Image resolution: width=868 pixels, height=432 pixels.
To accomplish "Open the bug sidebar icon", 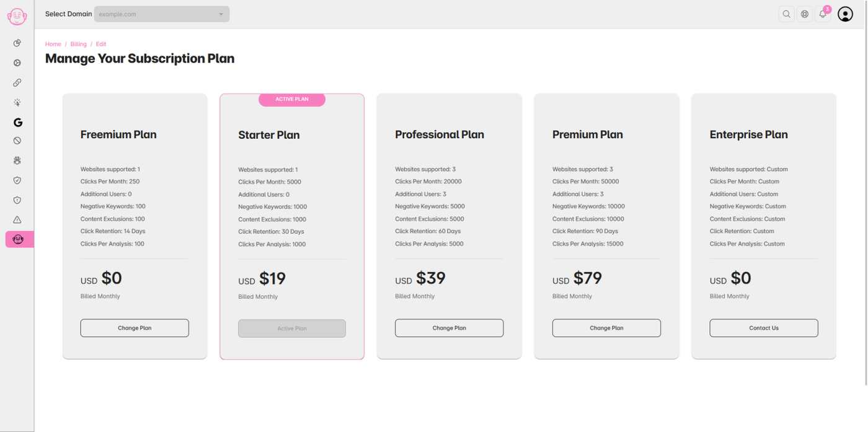I will click(x=17, y=161).
